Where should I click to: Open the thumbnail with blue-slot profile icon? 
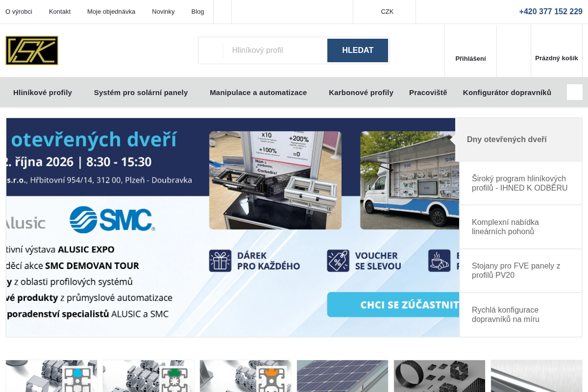[x=51, y=376]
